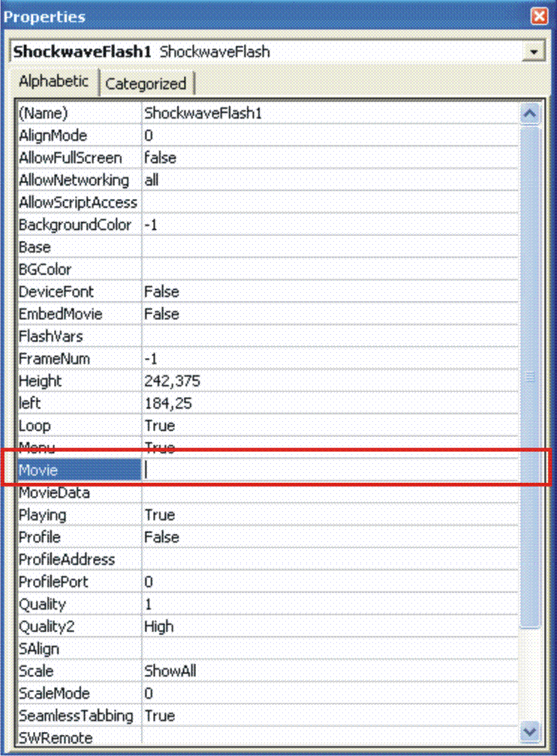Viewport: 557px width, 756px height.
Task: Click the Scale ShowAll value
Action: click(x=170, y=670)
